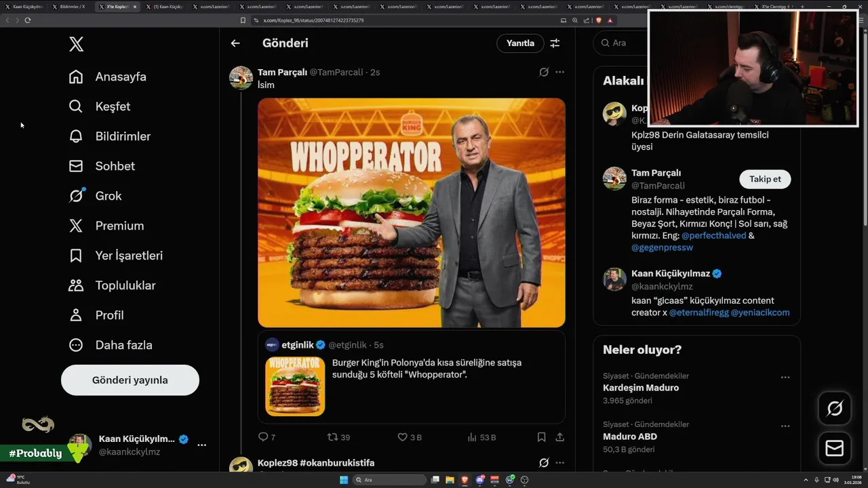This screenshot has width=868, height=488.
Task: Click bookmark icon in address bar
Action: (243, 20)
